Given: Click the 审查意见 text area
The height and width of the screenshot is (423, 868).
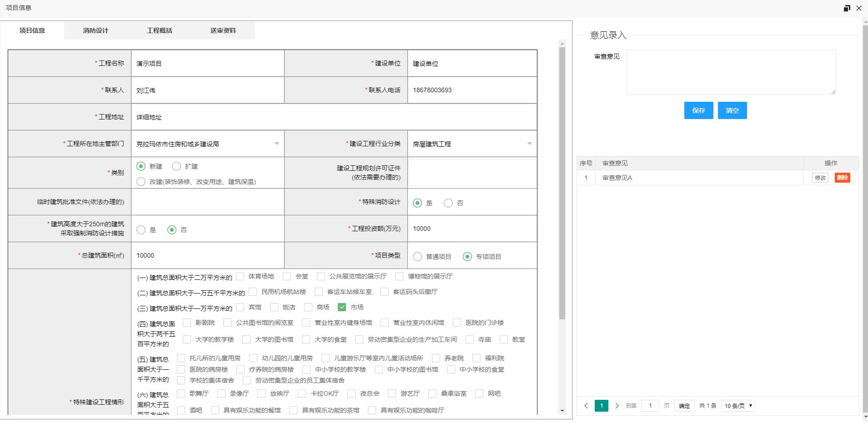Looking at the screenshot, I should 731,72.
